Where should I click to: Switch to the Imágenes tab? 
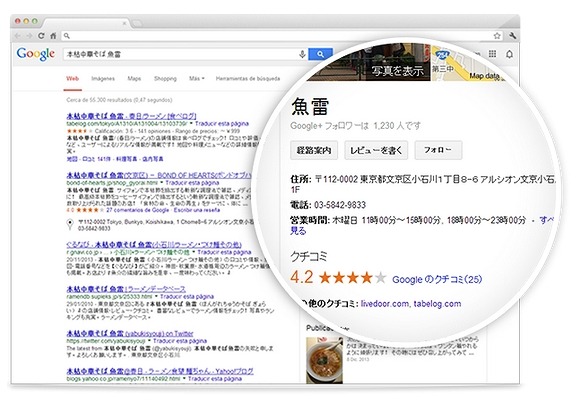point(103,79)
